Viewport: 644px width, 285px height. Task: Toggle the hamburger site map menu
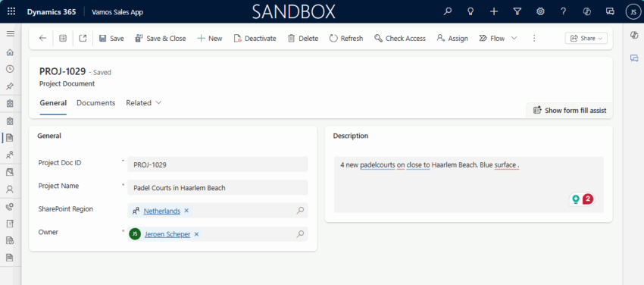pos(11,33)
